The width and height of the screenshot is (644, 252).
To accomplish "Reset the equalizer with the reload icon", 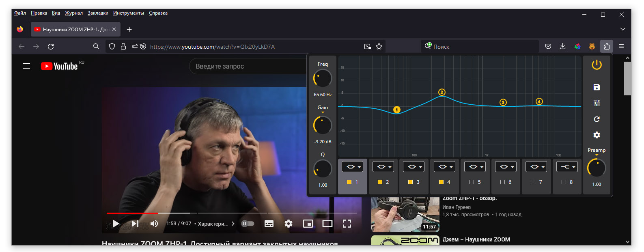I will click(597, 119).
